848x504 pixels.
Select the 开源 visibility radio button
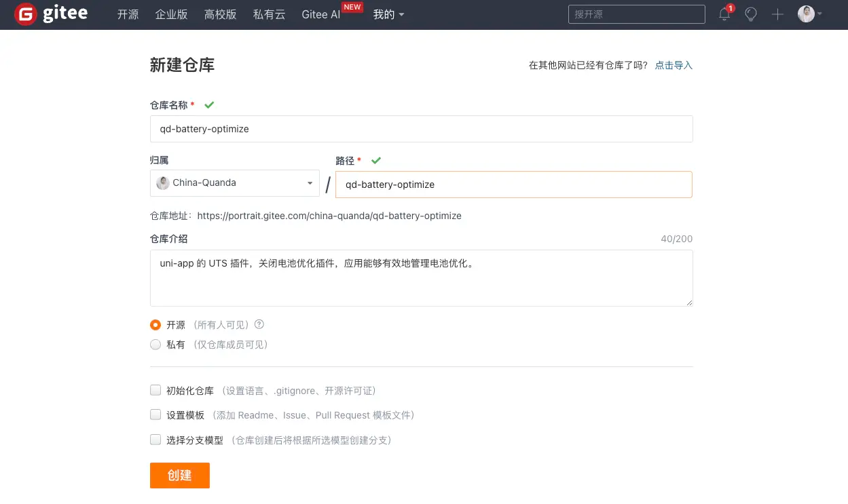[x=155, y=324]
